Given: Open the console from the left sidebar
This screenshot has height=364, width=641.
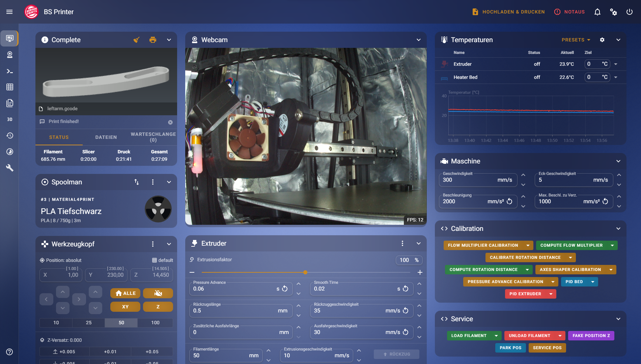Looking at the screenshot, I should click(9, 71).
